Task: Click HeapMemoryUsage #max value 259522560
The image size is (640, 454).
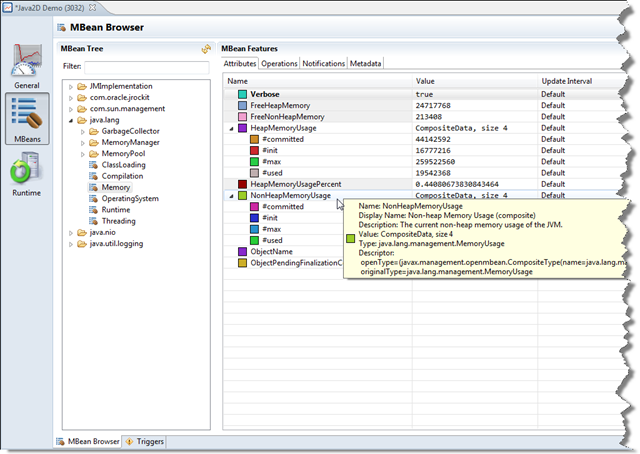Action: click(435, 162)
